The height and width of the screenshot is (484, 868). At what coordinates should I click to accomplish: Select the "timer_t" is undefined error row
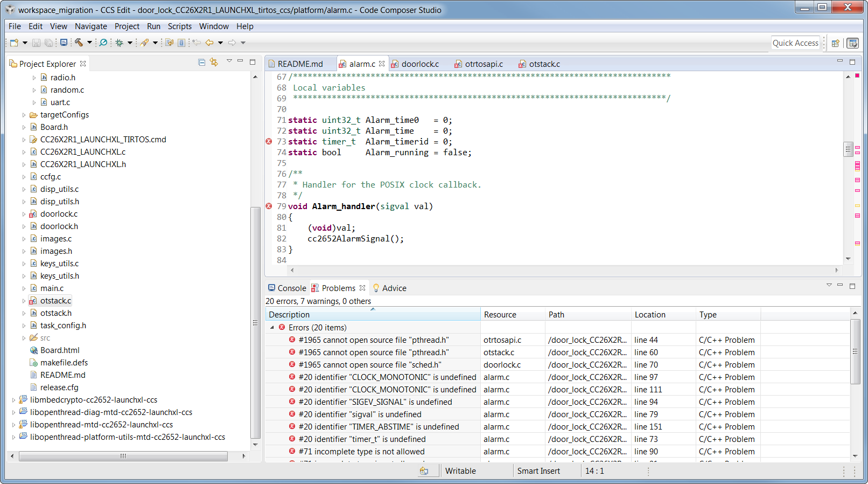point(558,439)
